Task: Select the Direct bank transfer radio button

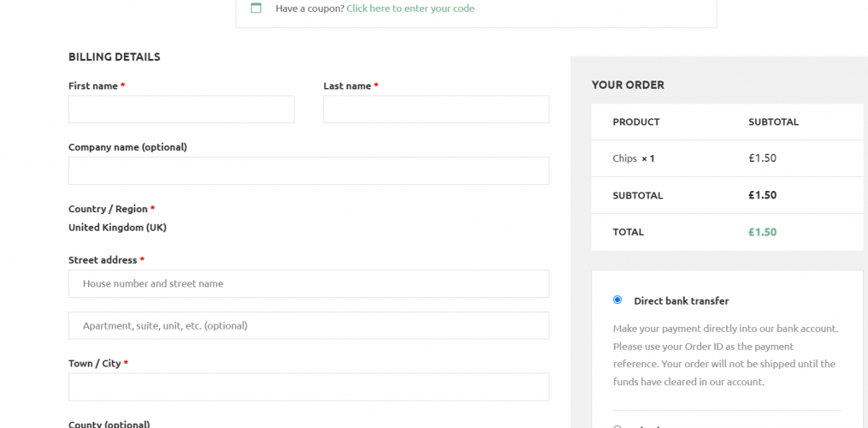Action: tap(617, 300)
